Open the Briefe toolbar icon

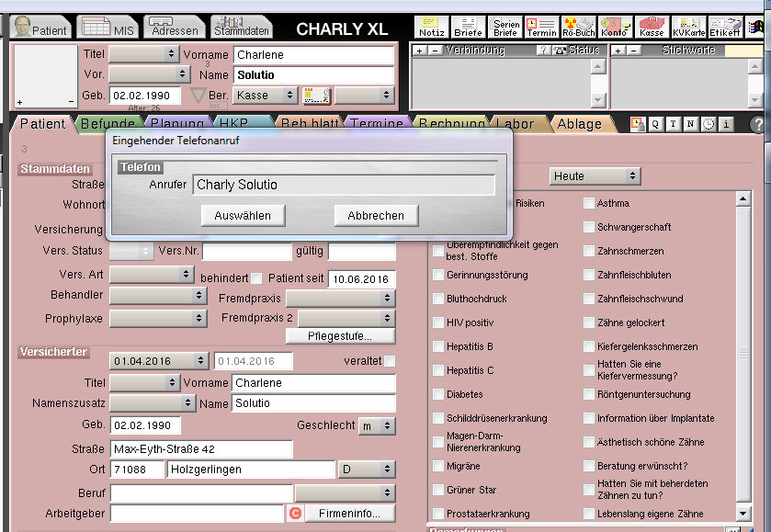[x=468, y=27]
